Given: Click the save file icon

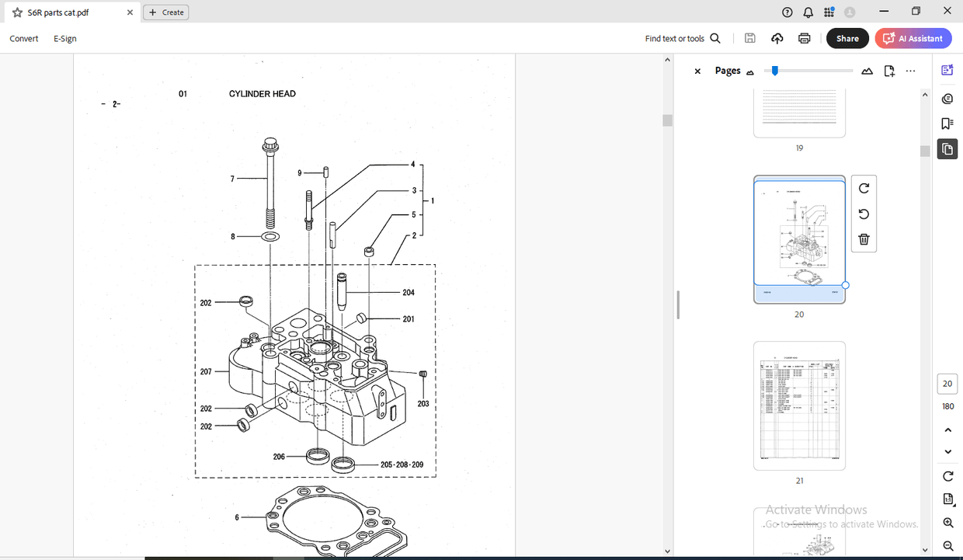Looking at the screenshot, I should coord(749,38).
